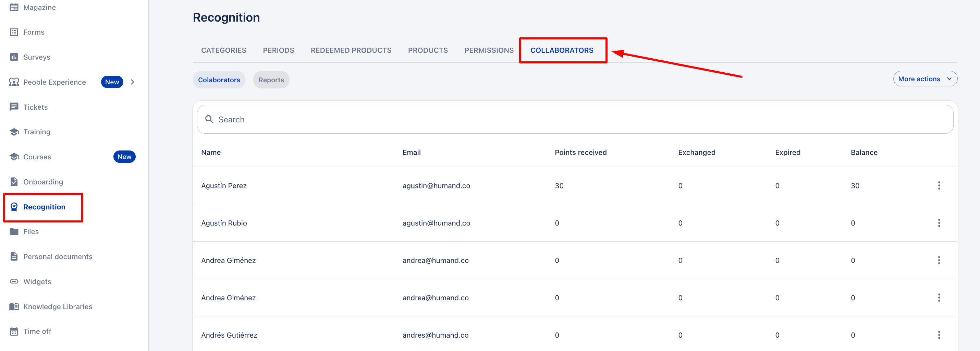
Task: Click the Knowledge Libraries book icon
Action: pyautogui.click(x=14, y=307)
